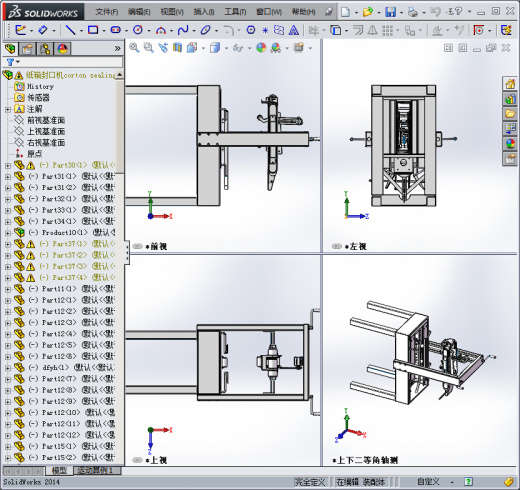This screenshot has width=520, height=490.
Task: Open the Section View tool
Action: (x=178, y=48)
